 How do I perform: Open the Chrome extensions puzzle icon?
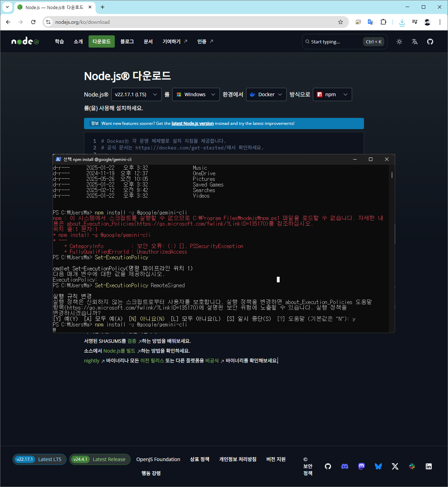tap(383, 22)
